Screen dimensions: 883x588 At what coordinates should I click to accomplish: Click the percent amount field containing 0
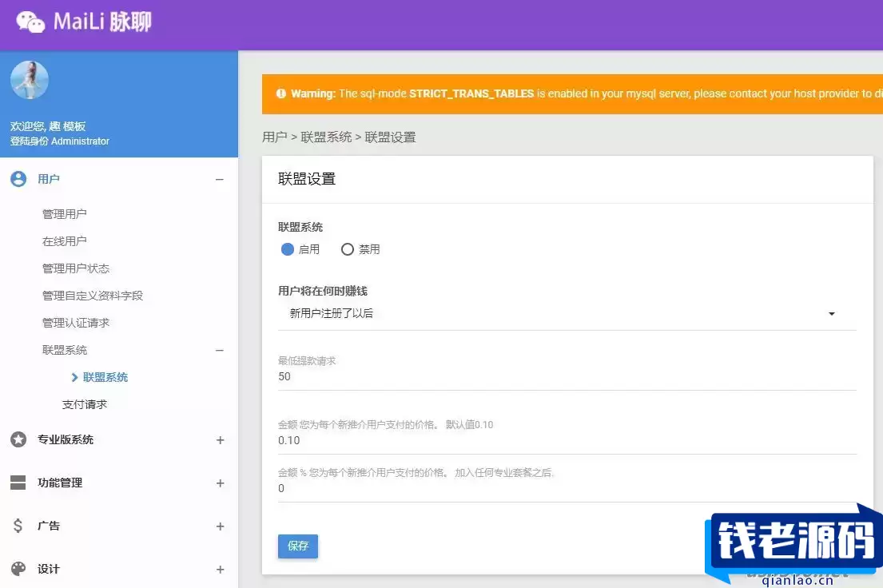coord(567,488)
